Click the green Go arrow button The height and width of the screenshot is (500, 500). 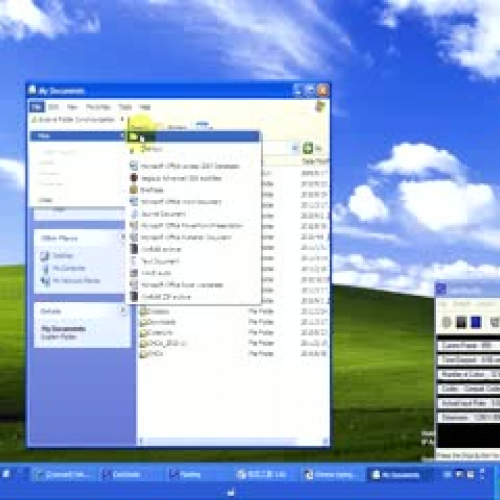pos(308,148)
